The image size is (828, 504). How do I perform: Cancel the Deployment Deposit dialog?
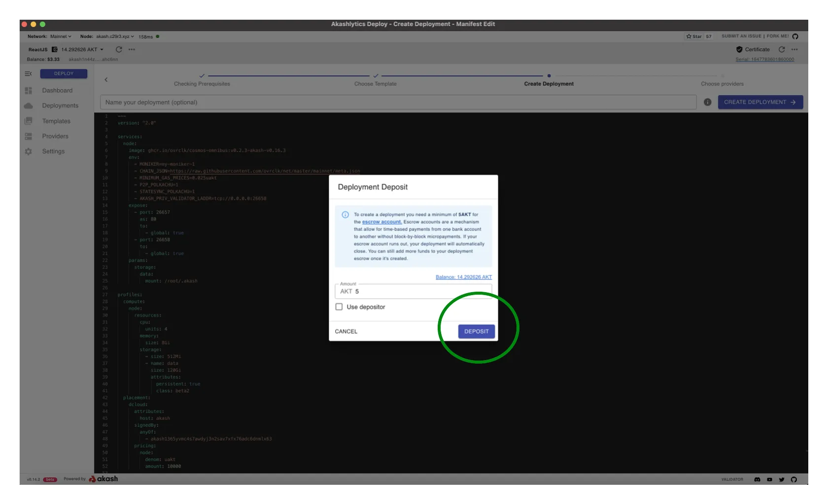coord(346,332)
